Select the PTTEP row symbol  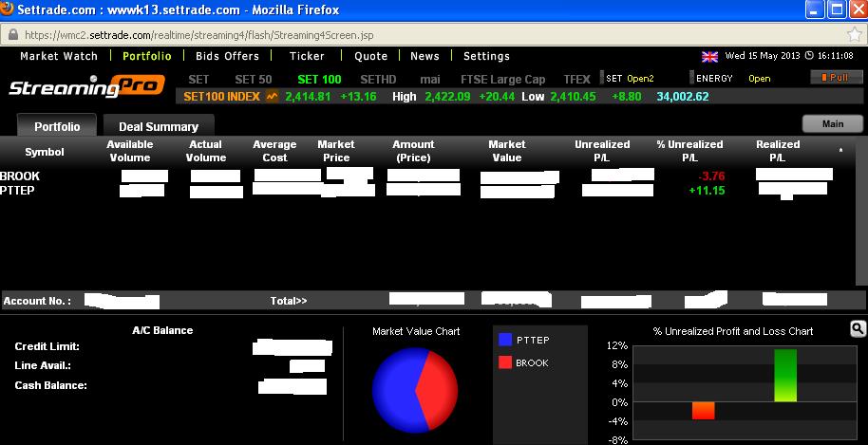pyautogui.click(x=19, y=190)
